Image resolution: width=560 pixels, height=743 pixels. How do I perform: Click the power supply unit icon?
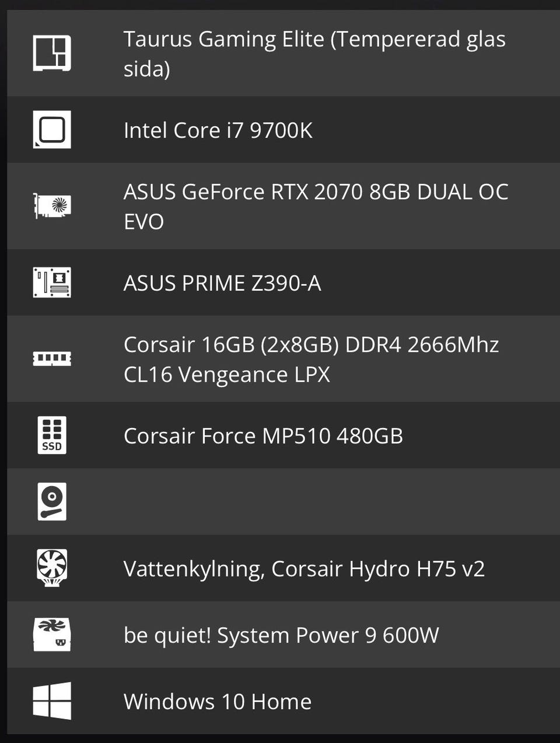click(52, 634)
